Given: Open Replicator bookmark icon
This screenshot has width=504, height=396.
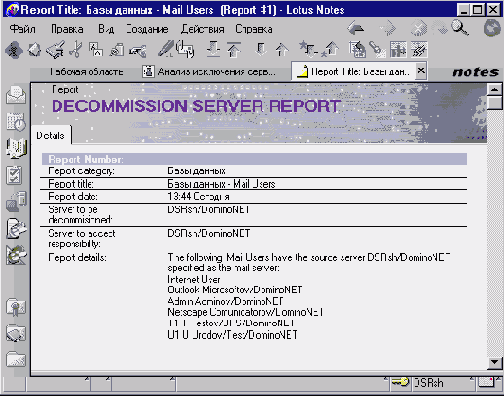Looking at the screenshot, I should click(x=16, y=202).
